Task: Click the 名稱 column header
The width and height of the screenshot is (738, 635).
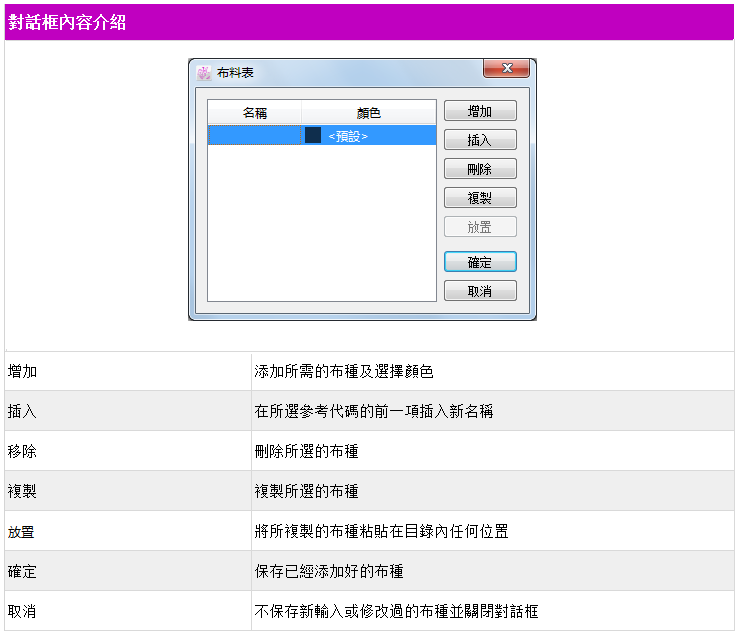Action: click(x=255, y=113)
